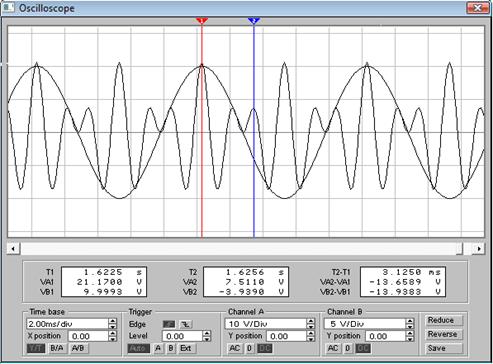Increase Channel B Y position
The width and height of the screenshot is (493, 364).
(410, 333)
